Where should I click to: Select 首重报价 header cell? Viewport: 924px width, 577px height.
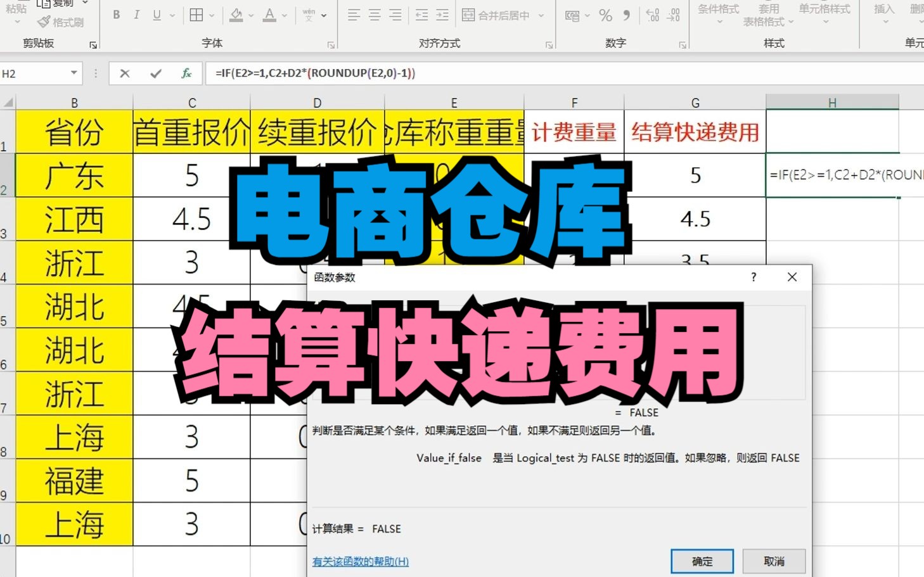[x=192, y=131]
